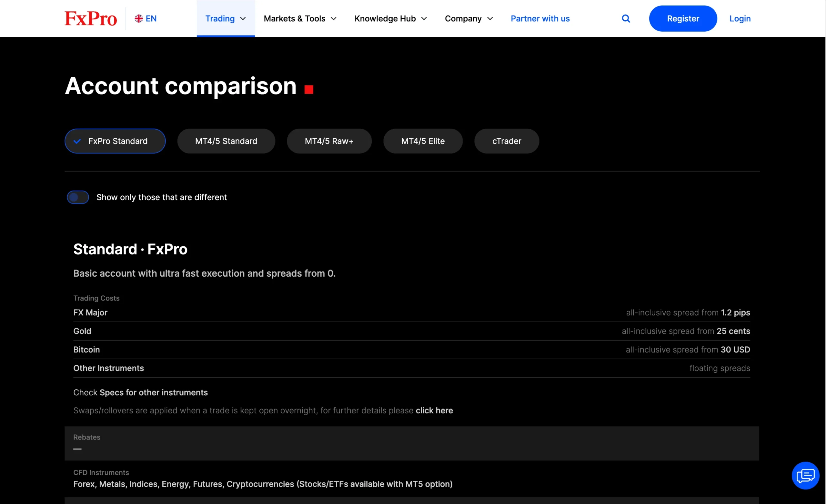Toggle Show only those that are different
Screen dimensions: 826x504
click(78, 197)
